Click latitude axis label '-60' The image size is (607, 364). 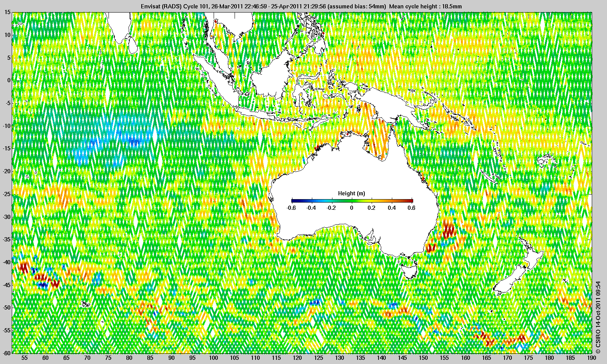pos(6,353)
